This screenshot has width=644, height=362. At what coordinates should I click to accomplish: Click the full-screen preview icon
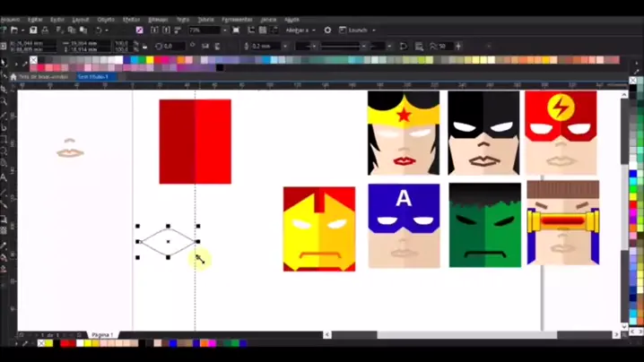point(236,30)
